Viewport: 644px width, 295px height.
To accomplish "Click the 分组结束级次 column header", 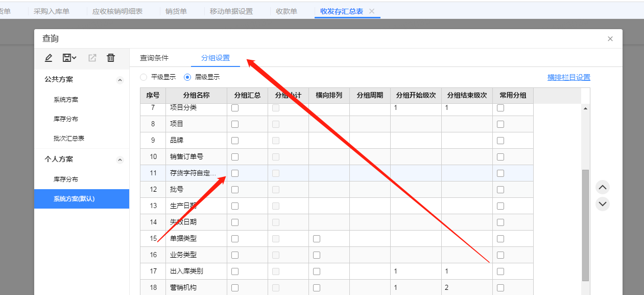I will click(x=467, y=95).
